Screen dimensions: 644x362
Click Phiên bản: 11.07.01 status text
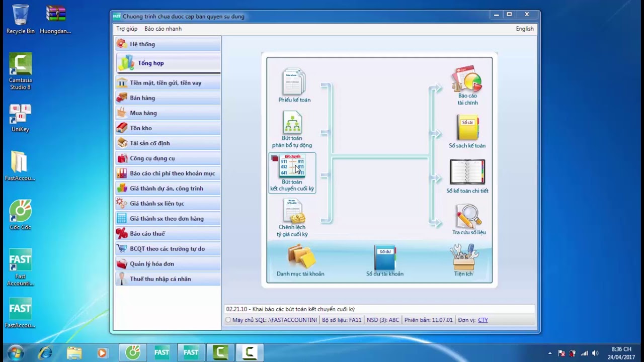(x=429, y=320)
